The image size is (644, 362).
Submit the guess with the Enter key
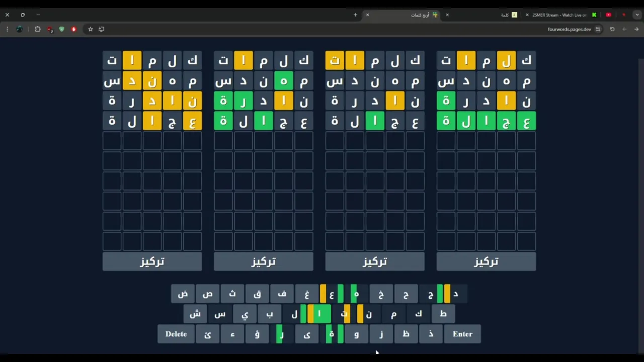tap(462, 334)
